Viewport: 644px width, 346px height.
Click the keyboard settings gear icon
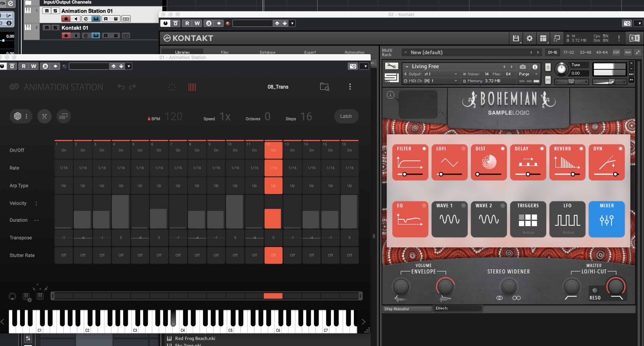(x=27, y=297)
